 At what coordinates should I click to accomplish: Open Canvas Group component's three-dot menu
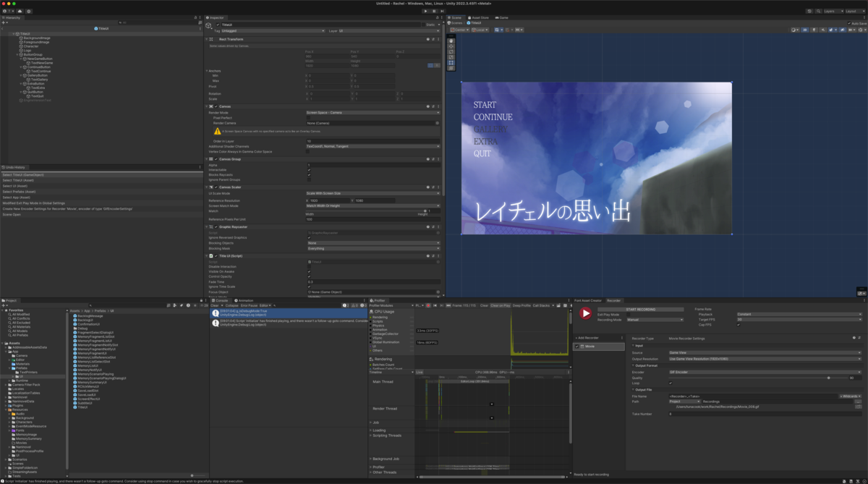coord(438,159)
